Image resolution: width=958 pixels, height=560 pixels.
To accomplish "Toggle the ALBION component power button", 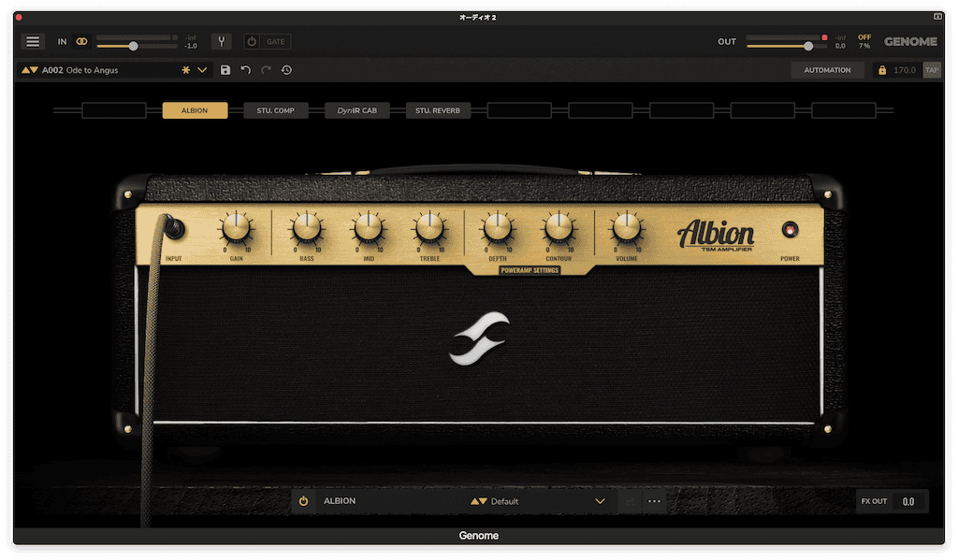I will coord(304,501).
